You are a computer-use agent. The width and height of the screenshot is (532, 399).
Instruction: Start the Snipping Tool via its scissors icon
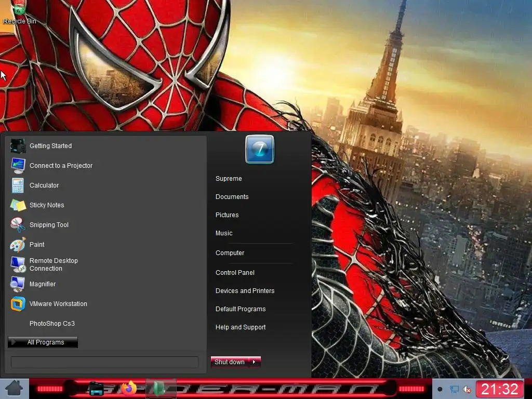(18, 224)
